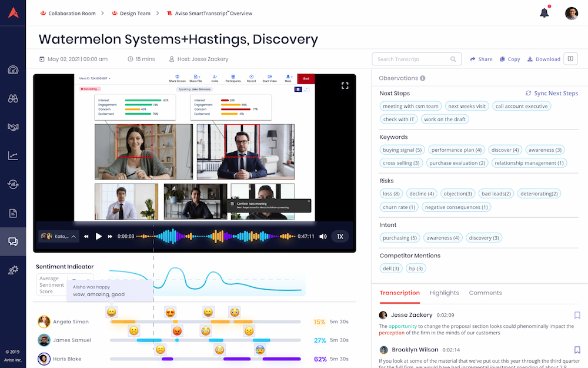
Task: Click the Search Transcript input field
Action: (x=410, y=59)
